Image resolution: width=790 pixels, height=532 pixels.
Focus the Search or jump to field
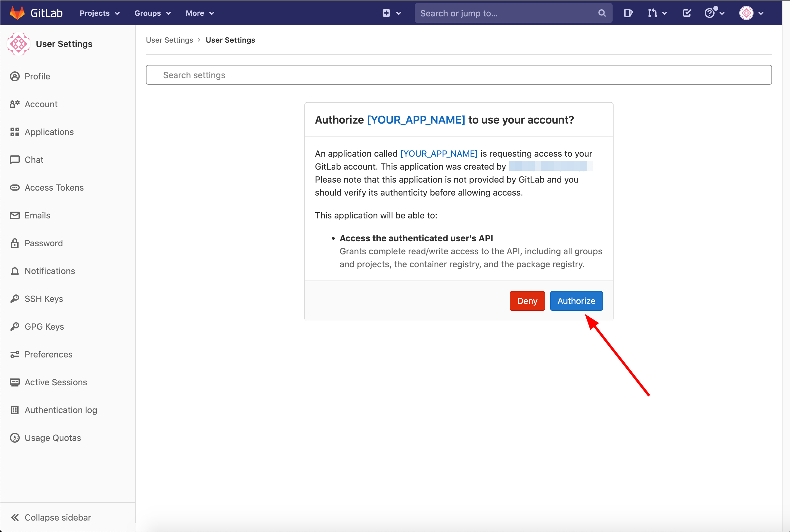(513, 13)
